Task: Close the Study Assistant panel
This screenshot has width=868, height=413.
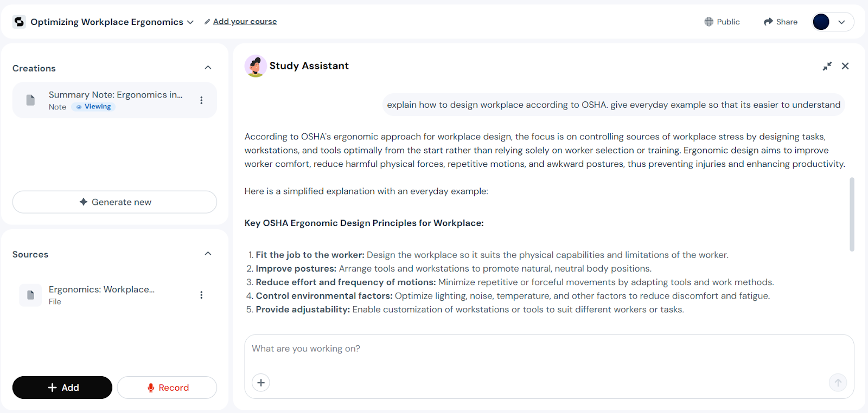Action: pos(845,66)
